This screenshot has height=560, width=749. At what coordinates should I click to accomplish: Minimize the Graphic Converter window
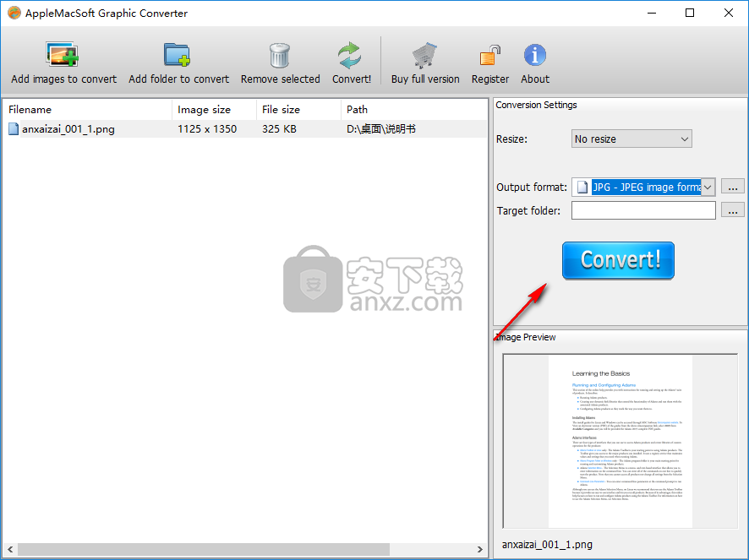click(651, 13)
